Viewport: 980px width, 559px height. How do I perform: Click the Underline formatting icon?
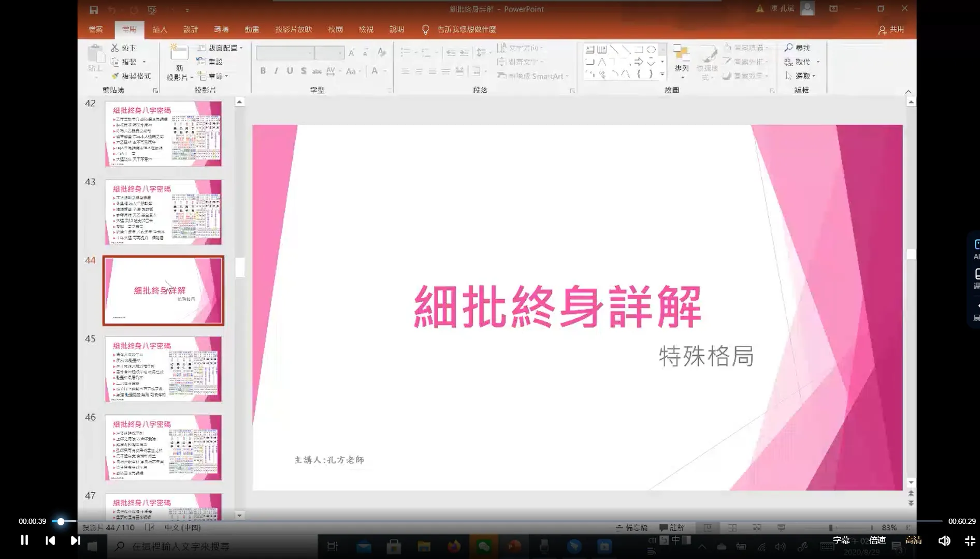290,71
